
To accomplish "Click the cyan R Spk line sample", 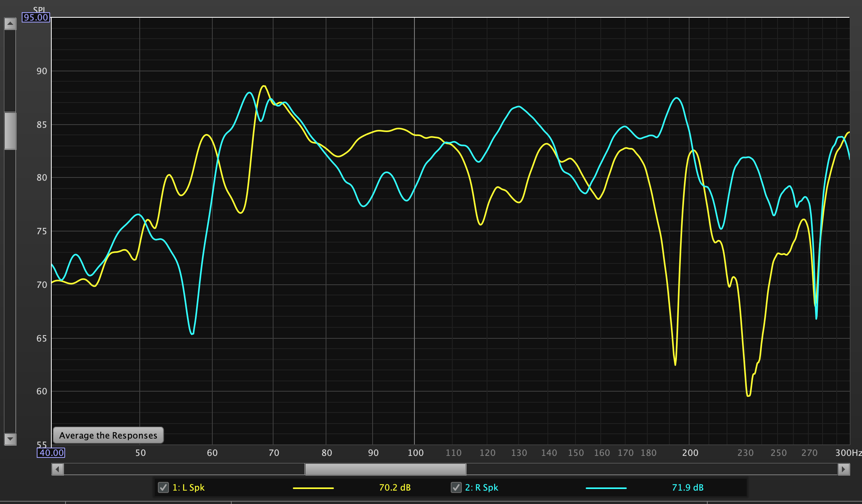I will tap(606, 488).
